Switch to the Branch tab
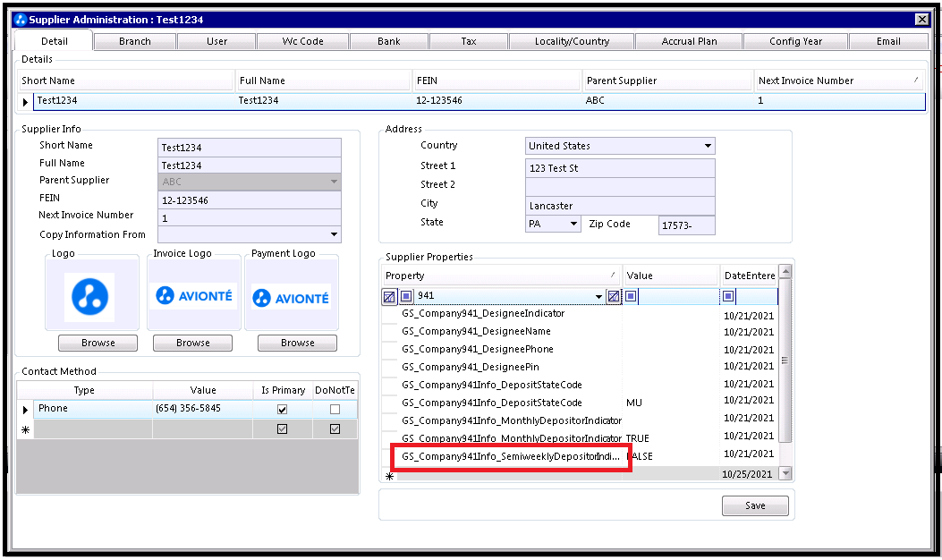Screen dimensions: 942x560 [x=135, y=41]
